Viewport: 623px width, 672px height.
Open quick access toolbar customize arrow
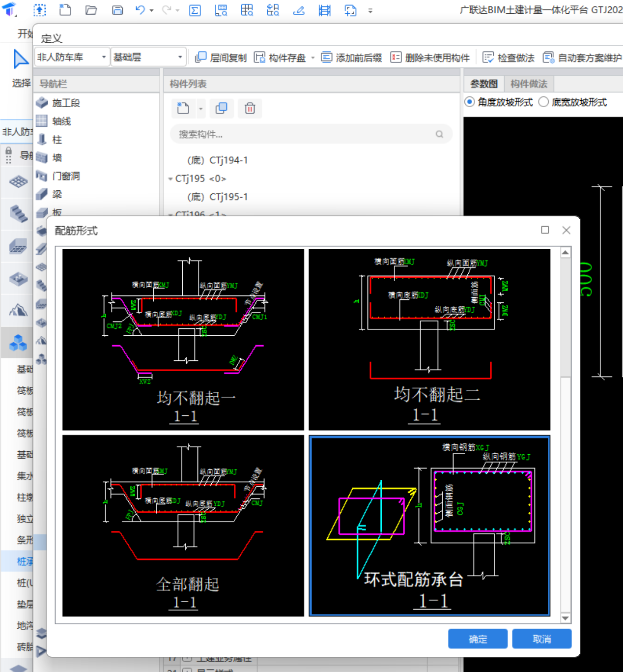370,10
